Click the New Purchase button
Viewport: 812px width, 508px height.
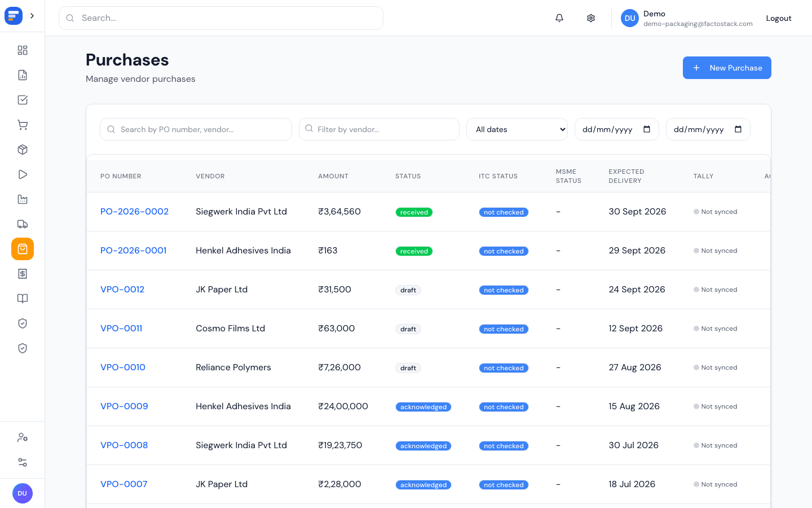727,68
